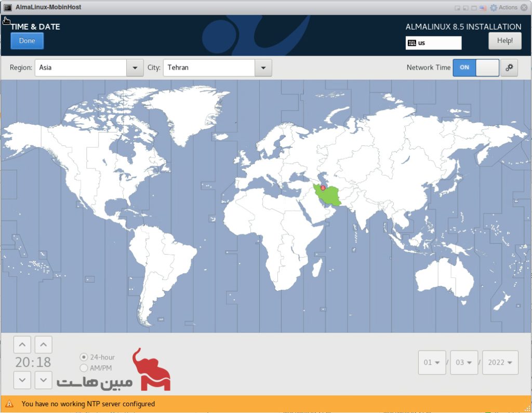Click the City field showing Tehran
The height and width of the screenshot is (413, 532).
coord(209,68)
